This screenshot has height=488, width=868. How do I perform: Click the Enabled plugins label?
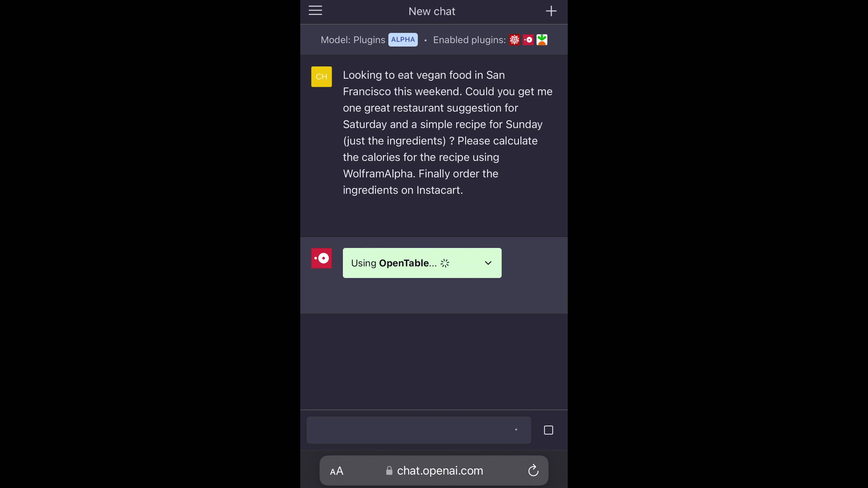coord(469,40)
